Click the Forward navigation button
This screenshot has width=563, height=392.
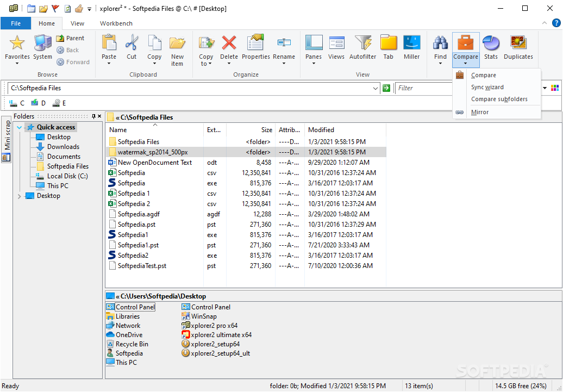(x=73, y=62)
